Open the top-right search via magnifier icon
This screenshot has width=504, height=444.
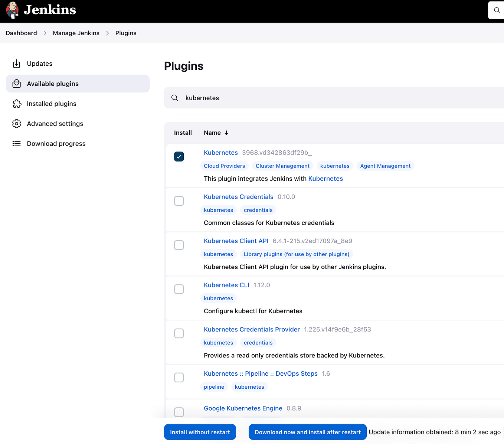pyautogui.click(x=497, y=10)
